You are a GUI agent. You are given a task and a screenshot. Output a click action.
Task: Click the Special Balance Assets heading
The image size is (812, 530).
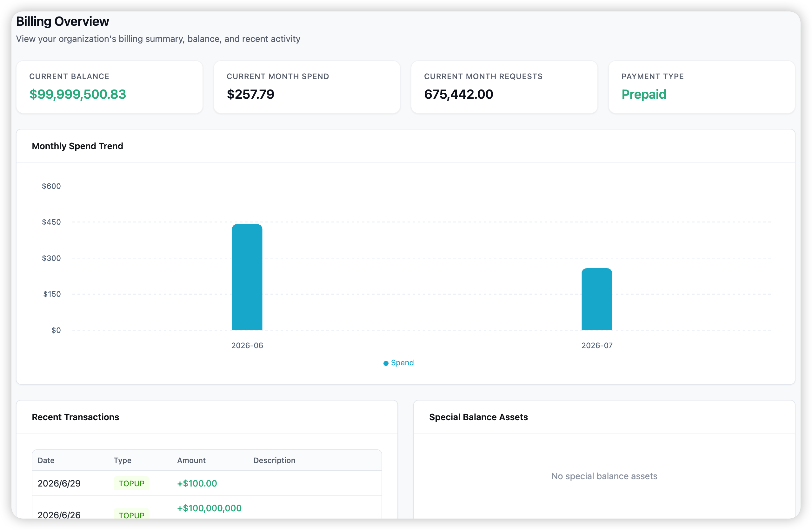pyautogui.click(x=478, y=417)
